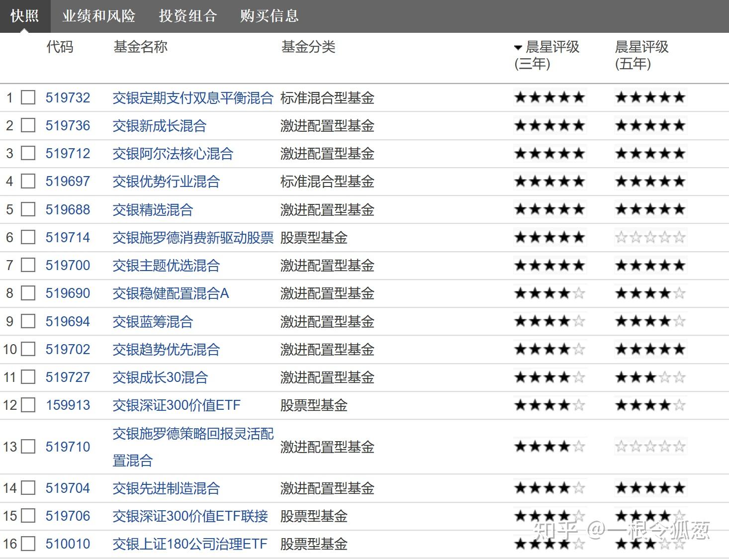
Task: Open fund 交银新成长混合
Action: [x=159, y=126]
